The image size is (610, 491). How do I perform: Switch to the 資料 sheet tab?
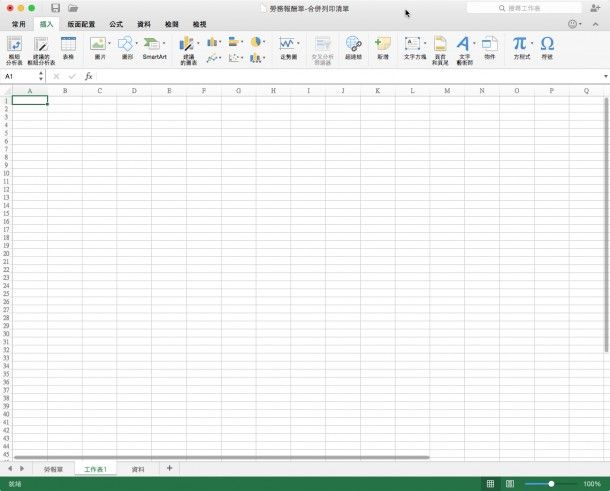pos(138,469)
